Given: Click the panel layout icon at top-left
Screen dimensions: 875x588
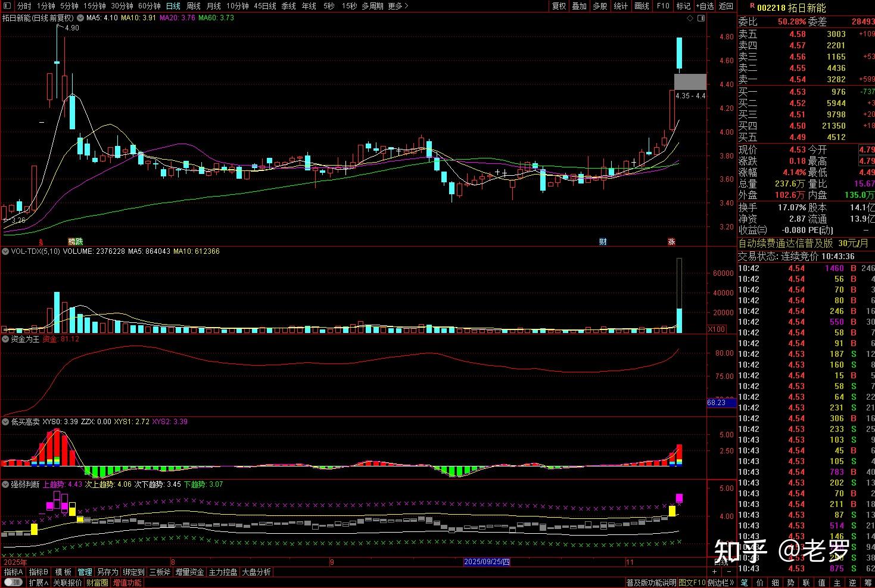Looking at the screenshot, I should [x=7, y=6].
